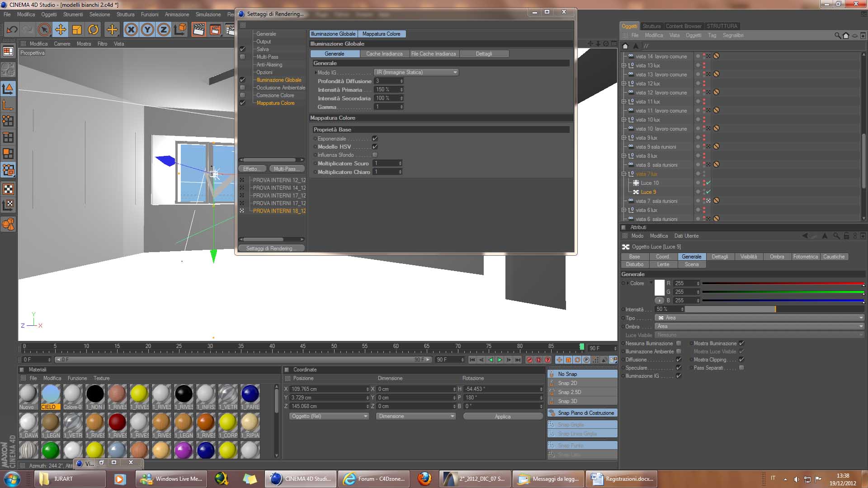This screenshot has width=868, height=488.
Task: Click the Firefox icon in taskbar
Action: point(424,479)
